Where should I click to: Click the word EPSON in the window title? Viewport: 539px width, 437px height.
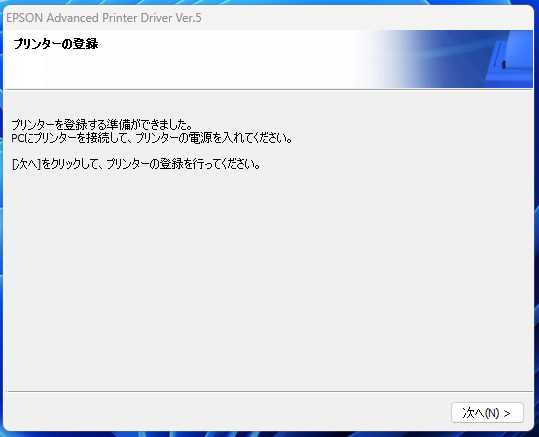[24, 18]
